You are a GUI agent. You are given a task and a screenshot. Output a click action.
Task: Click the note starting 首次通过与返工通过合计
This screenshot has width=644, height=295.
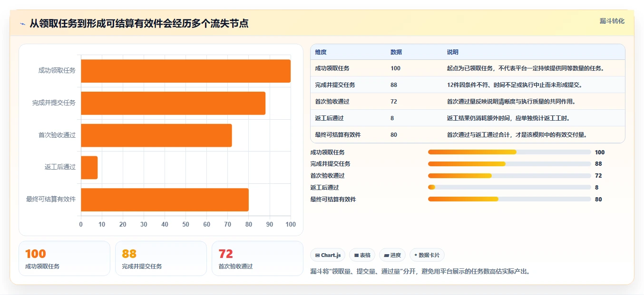[x=517, y=135]
